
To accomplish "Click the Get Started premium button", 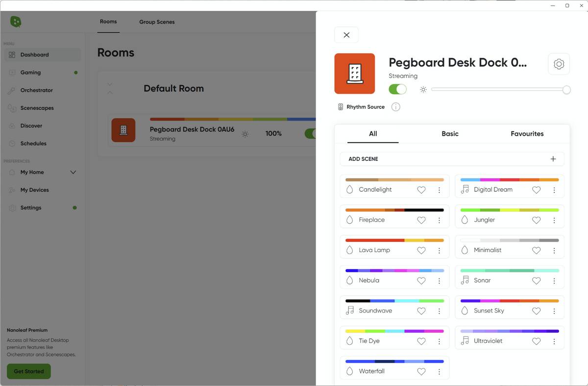I will (x=29, y=371).
